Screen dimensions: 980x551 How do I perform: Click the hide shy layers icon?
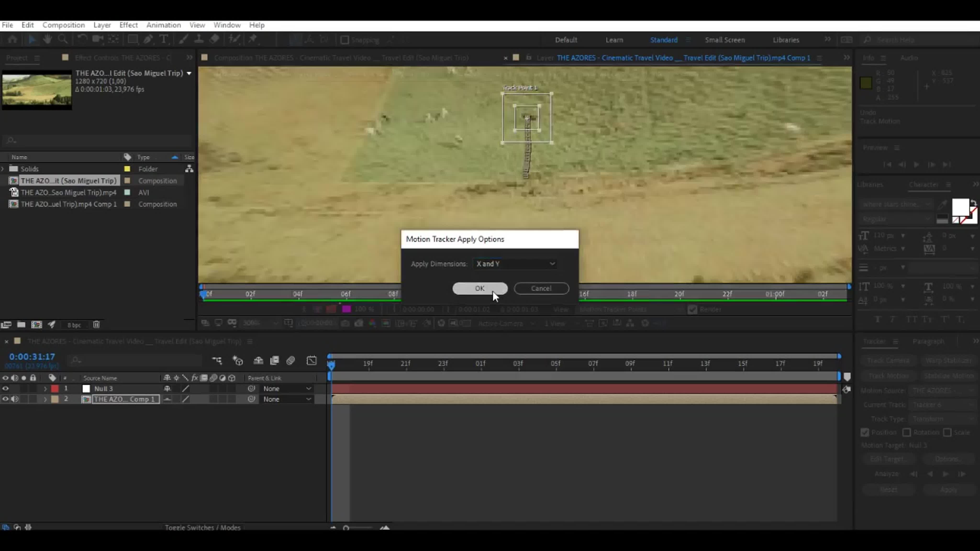click(x=258, y=360)
